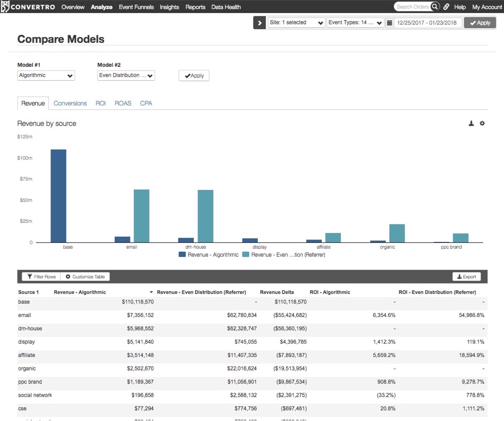Click the ppc brand source cell
The width and height of the screenshot is (504, 421).
point(30,382)
